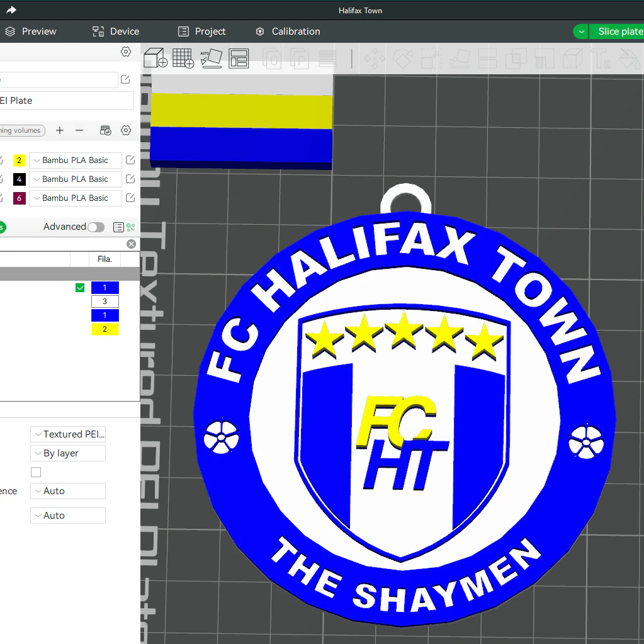Select the Support painting tool icon
This screenshot has height=644, width=644.
coord(544,58)
